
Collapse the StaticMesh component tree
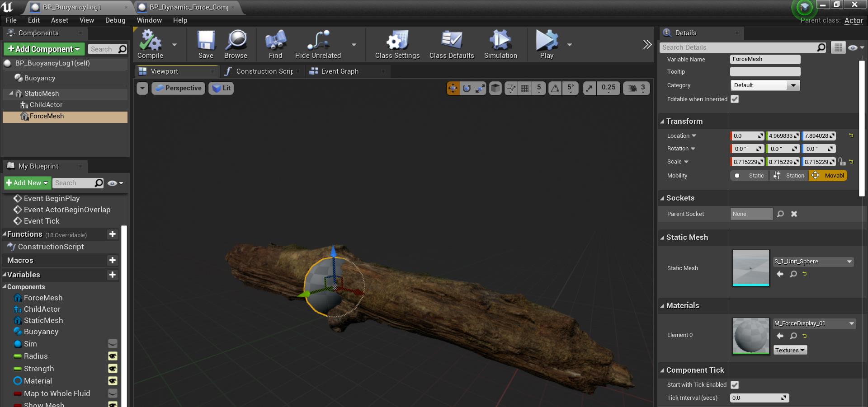[x=11, y=94]
